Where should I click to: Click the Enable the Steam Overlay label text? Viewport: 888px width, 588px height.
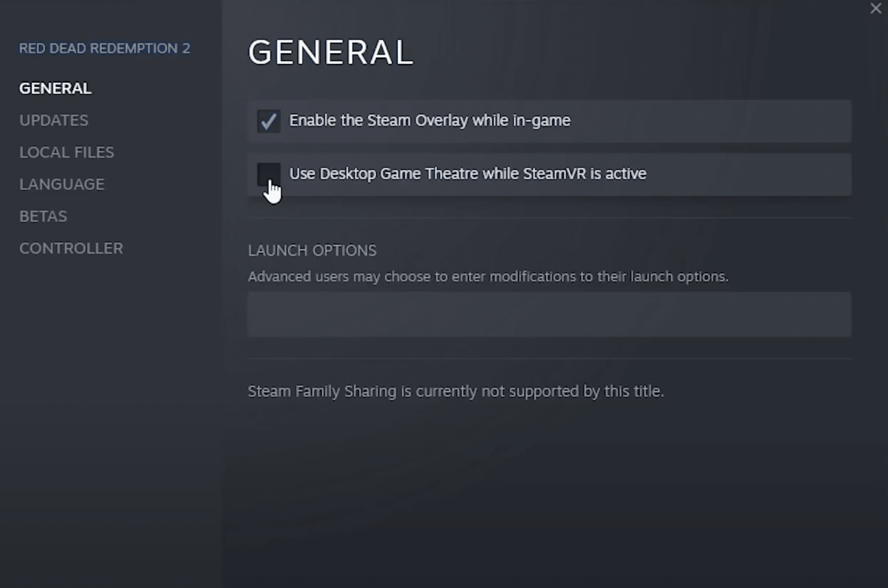point(430,121)
